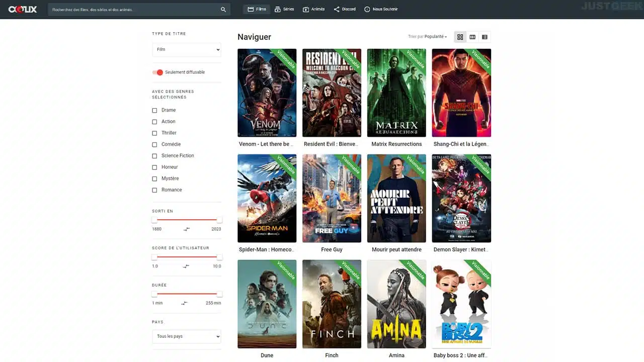
Task: Open the Mourir peut attendre poster
Action: tap(396, 199)
